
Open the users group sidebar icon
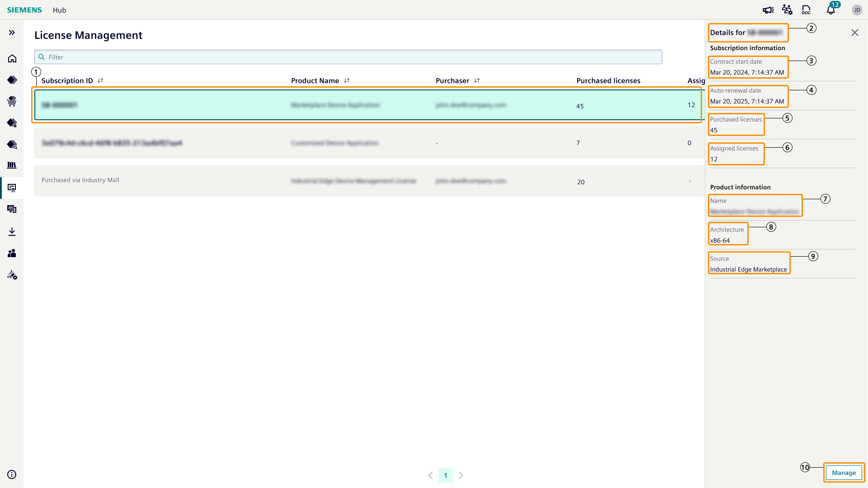pyautogui.click(x=12, y=253)
